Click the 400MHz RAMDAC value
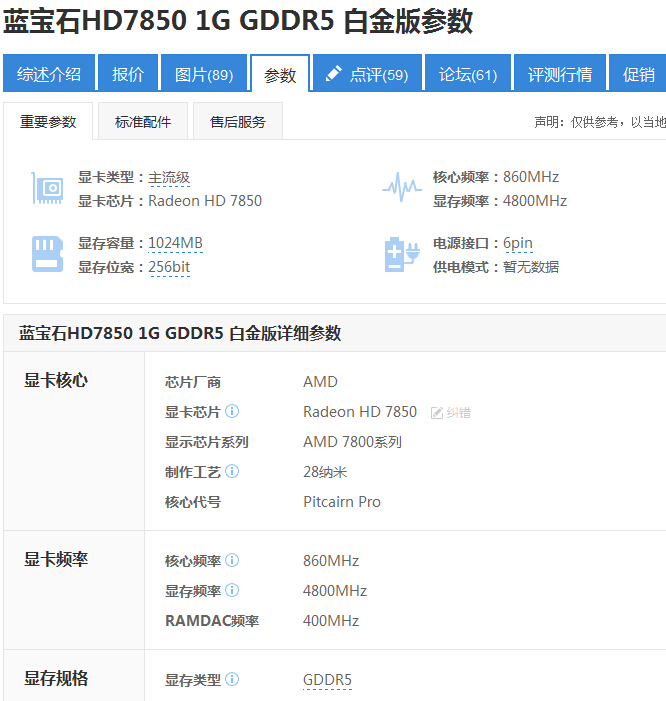The image size is (666, 701). [331, 621]
